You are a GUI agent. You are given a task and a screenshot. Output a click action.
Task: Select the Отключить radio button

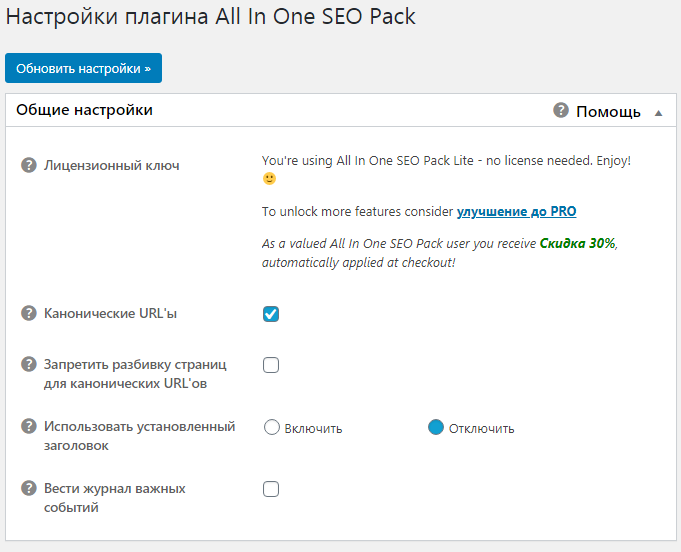coord(436,427)
